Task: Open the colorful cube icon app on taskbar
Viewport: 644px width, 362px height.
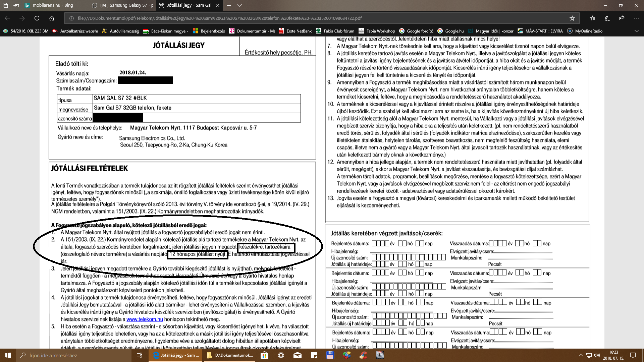Action: [346, 355]
